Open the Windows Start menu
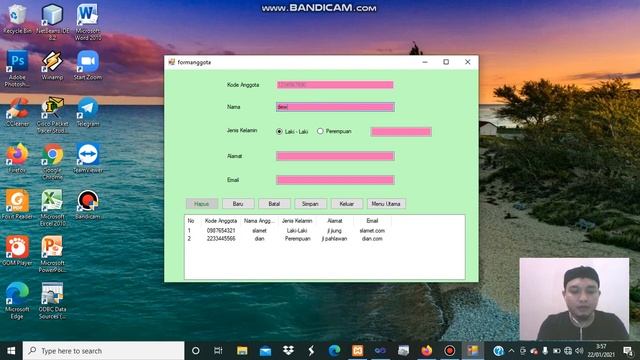Viewport: 640px width, 360px height. pos(11,351)
